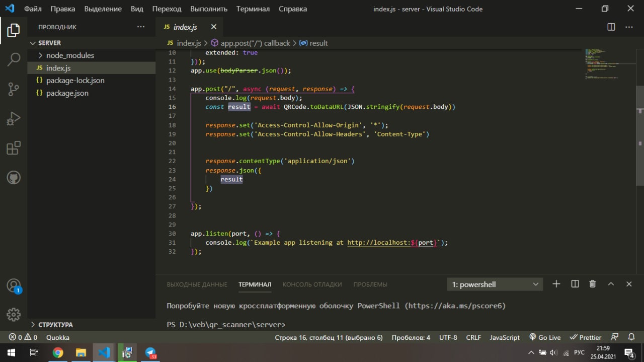644x362 pixels.
Task: Click the JavaScript language mode button
Action: 505,337
